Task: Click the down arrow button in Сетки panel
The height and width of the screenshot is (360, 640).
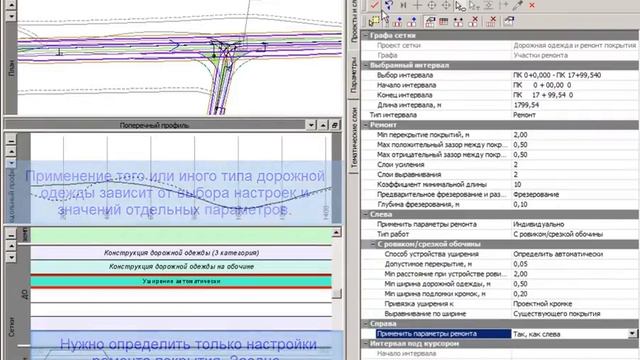Action: pyautogui.click(x=11, y=257)
